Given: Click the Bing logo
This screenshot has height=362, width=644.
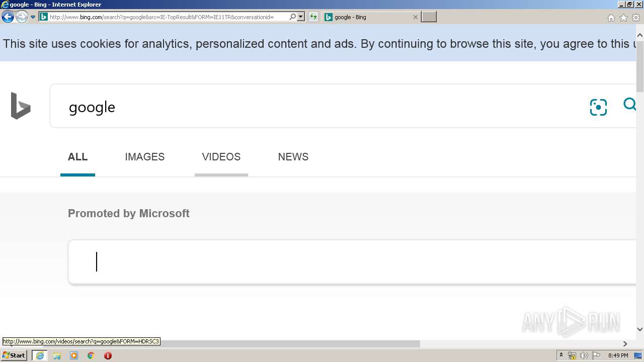Looking at the screenshot, I should point(21,106).
